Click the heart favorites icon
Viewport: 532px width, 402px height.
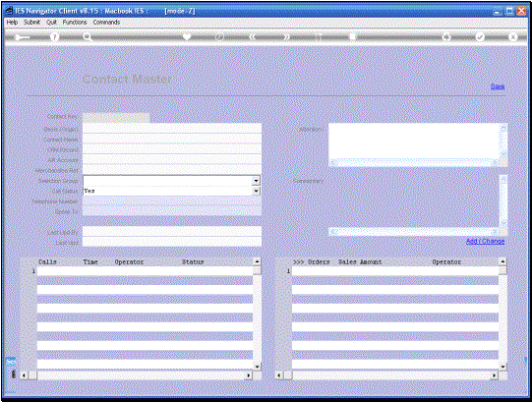(187, 36)
